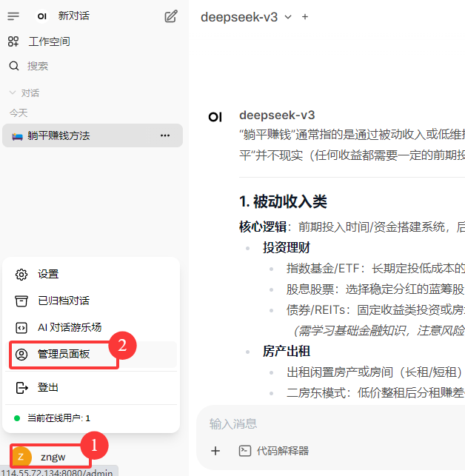The image size is (465, 476).
Task: Open the three-dot menu for 躺平赚钱方法
Action: click(165, 135)
